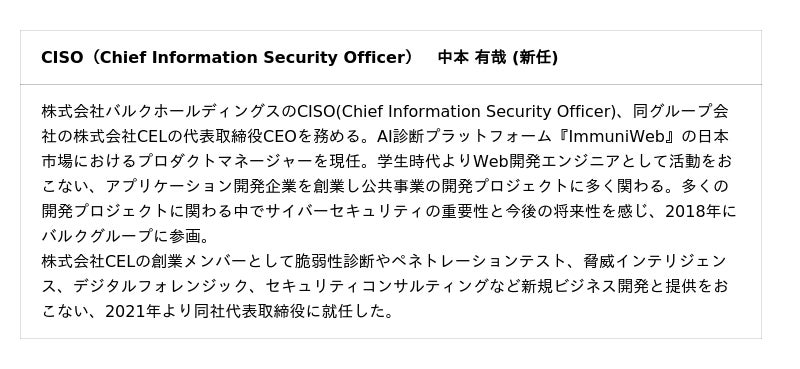Click the name 中本 有哉 in header
800x369 pixels.
tap(473, 58)
